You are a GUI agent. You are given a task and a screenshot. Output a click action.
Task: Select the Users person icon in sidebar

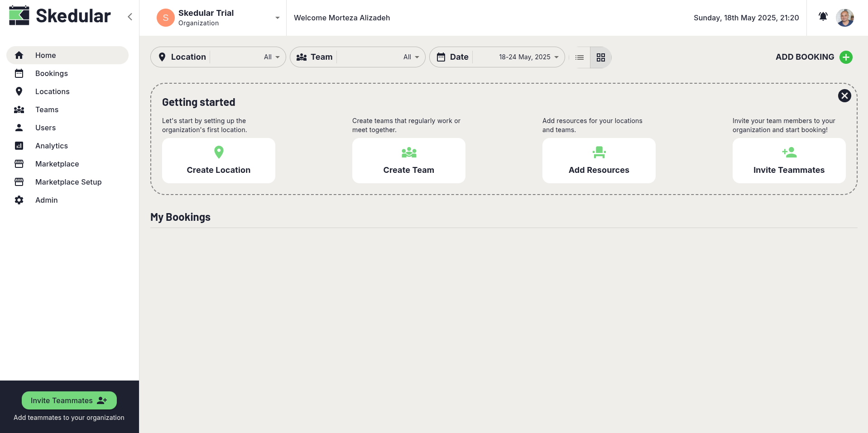click(19, 128)
